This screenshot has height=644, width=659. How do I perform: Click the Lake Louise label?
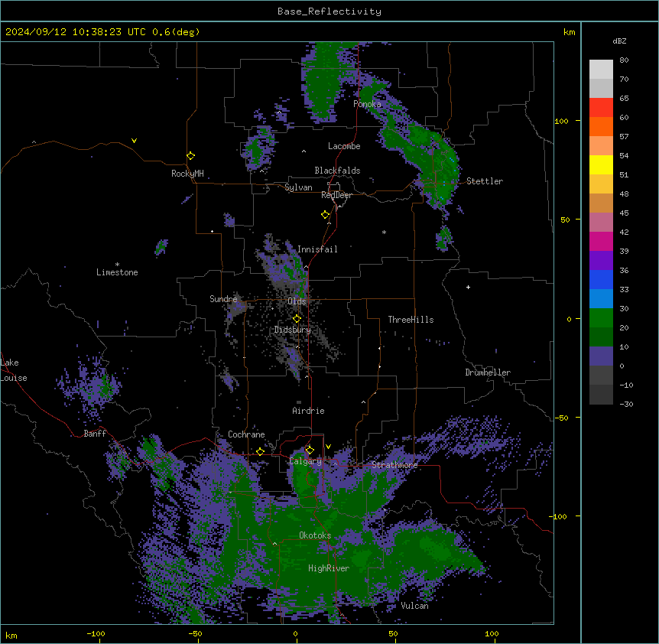(14, 370)
